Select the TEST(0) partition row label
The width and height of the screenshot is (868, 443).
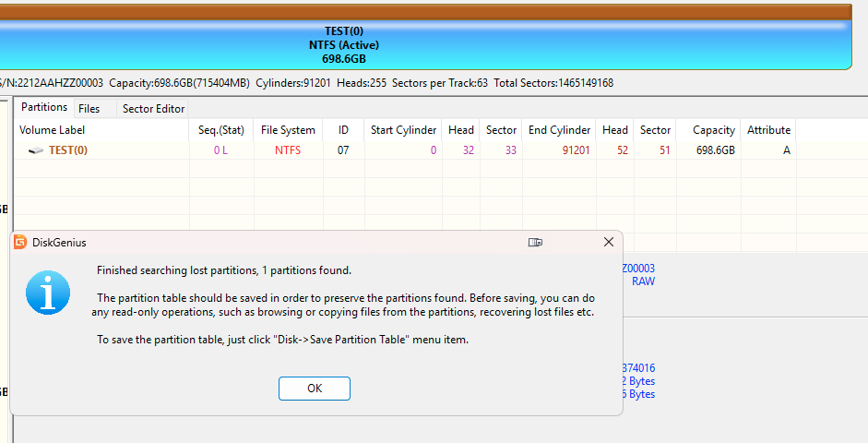pyautogui.click(x=67, y=150)
